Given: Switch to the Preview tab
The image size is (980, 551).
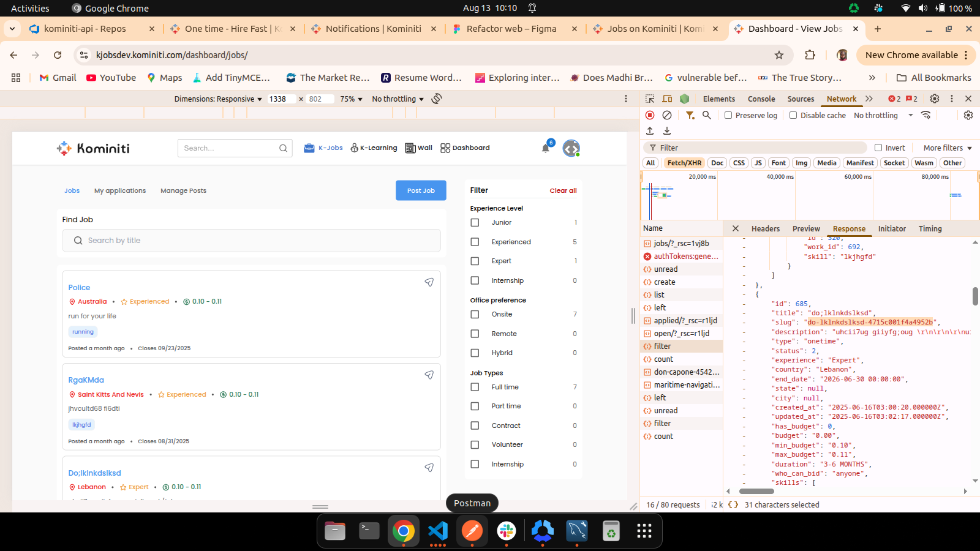Looking at the screenshot, I should (806, 229).
